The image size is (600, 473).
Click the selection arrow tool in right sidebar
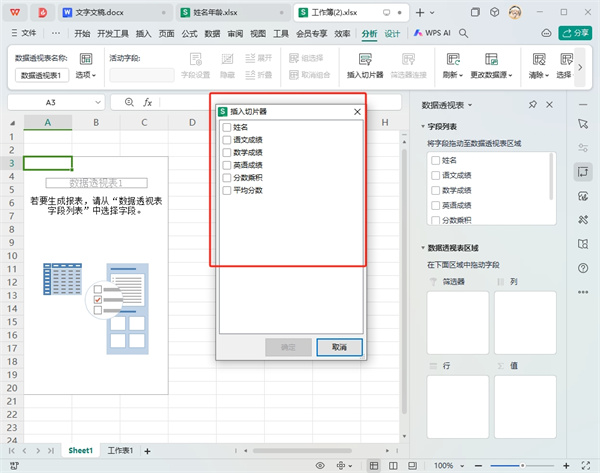[x=583, y=124]
